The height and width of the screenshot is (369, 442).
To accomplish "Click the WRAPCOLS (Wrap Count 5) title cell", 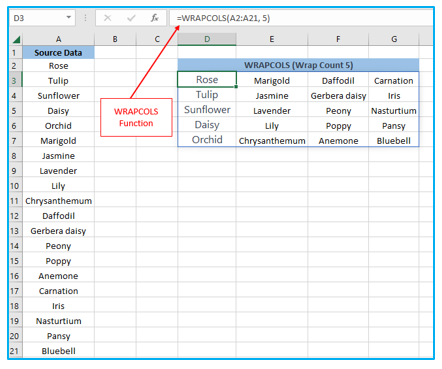I will pyautogui.click(x=298, y=65).
